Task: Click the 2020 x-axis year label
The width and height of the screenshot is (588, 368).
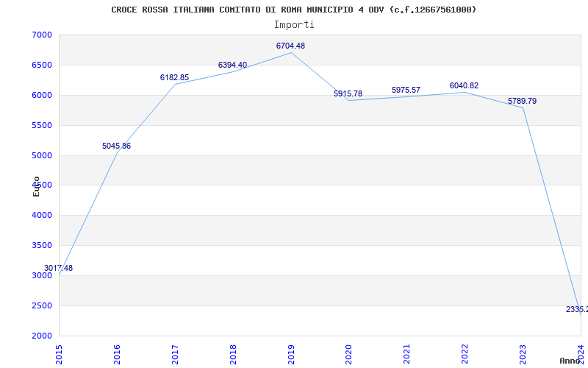Action: pyautogui.click(x=348, y=354)
